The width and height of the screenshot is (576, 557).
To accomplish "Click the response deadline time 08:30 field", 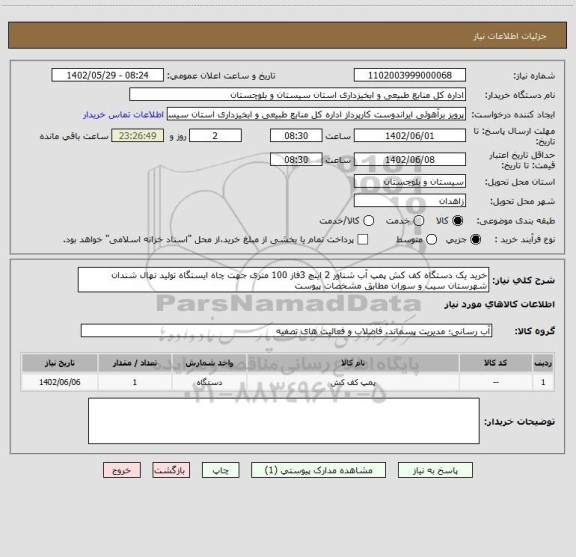I will (x=296, y=136).
